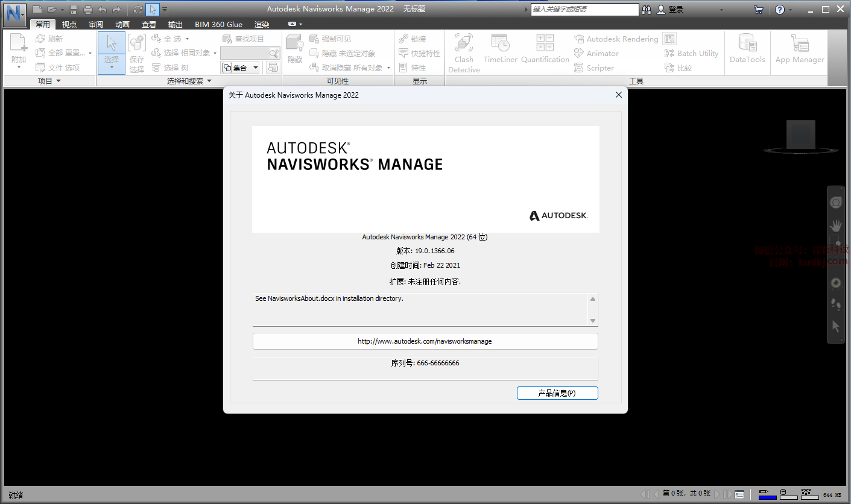Switch to the 视点 ribbon tab
Image resolution: width=851 pixels, height=504 pixels.
click(69, 25)
